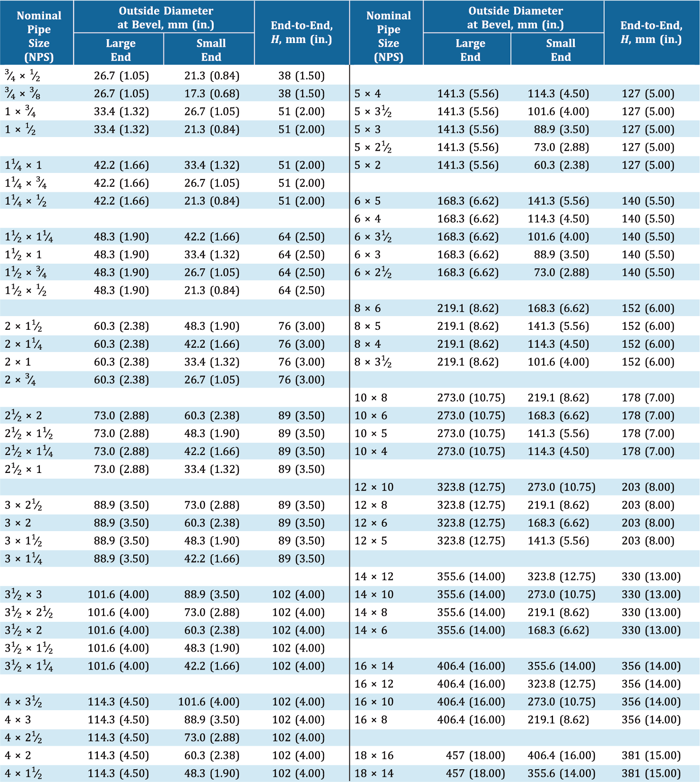Click left 'Nominal Pipe Size (NPS)' header

[39, 36]
